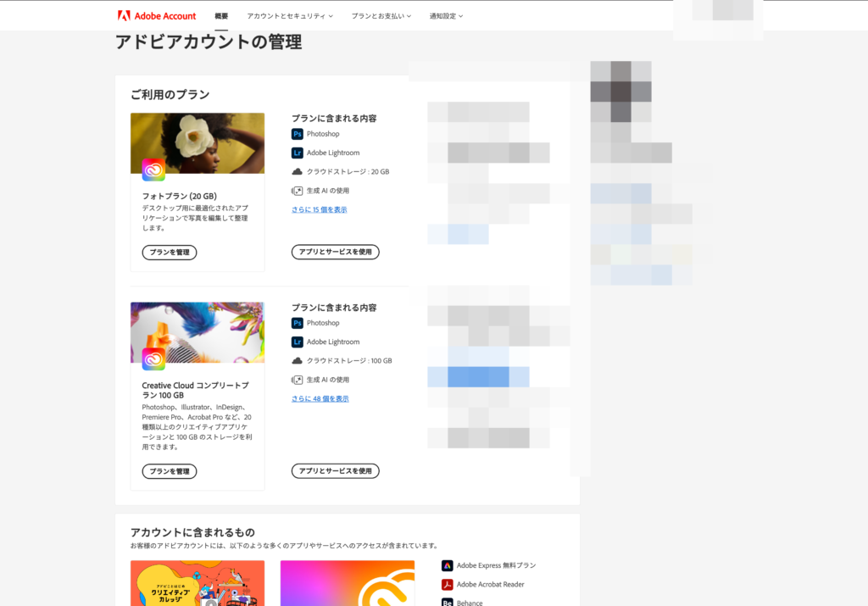Viewport: 868px width, 606px height.
Task: Open the さらに 48 個を表示 link
Action: pyautogui.click(x=320, y=398)
